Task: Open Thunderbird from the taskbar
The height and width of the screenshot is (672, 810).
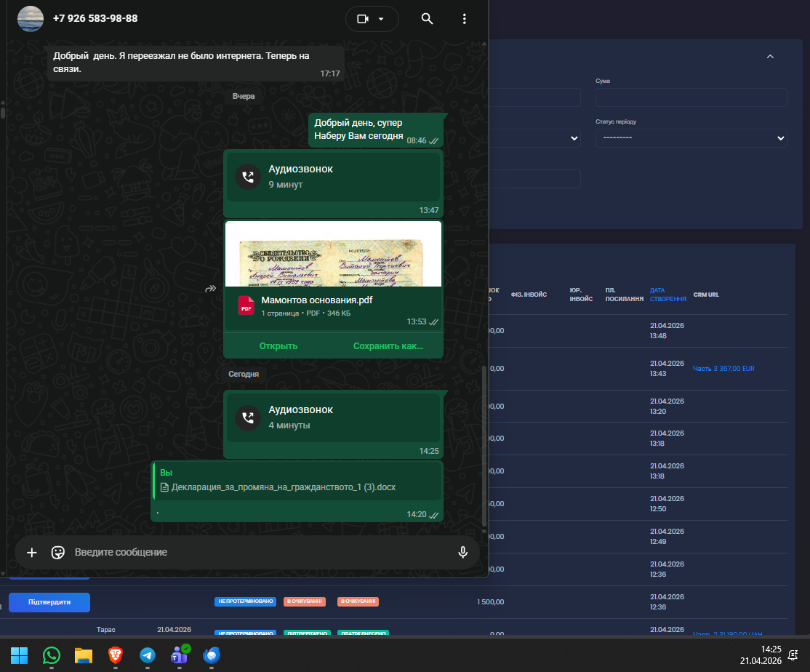Action: (x=212, y=655)
